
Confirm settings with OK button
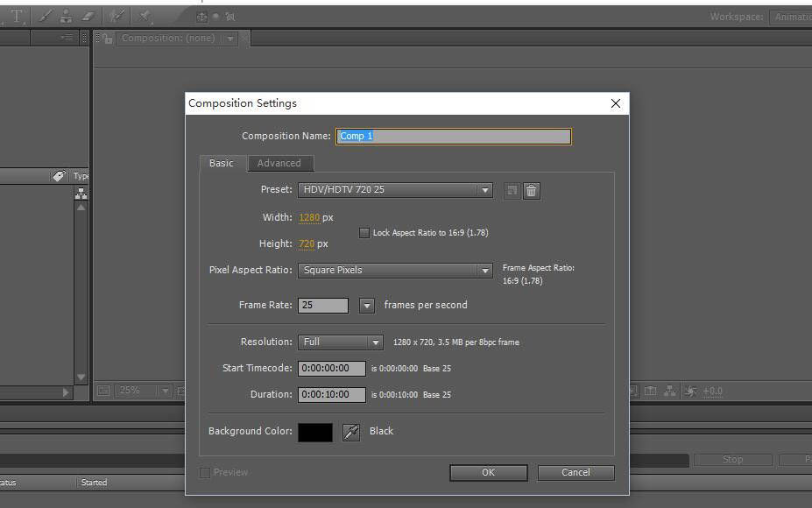(488, 473)
